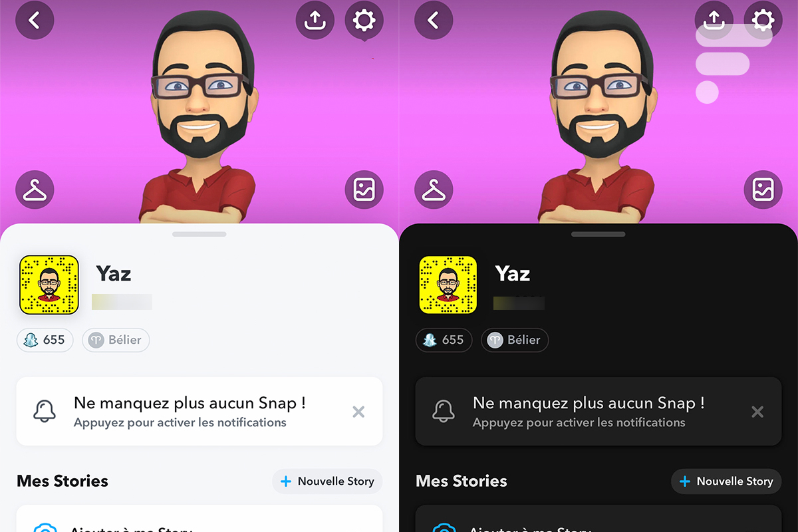Go back using the dark-mode back arrow
This screenshot has width=798, height=532.
(434, 20)
